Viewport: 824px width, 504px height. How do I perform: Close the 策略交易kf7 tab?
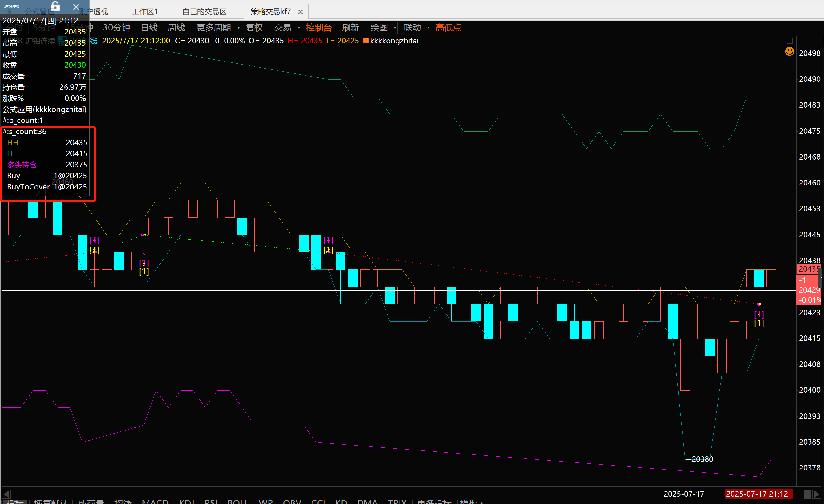(300, 12)
